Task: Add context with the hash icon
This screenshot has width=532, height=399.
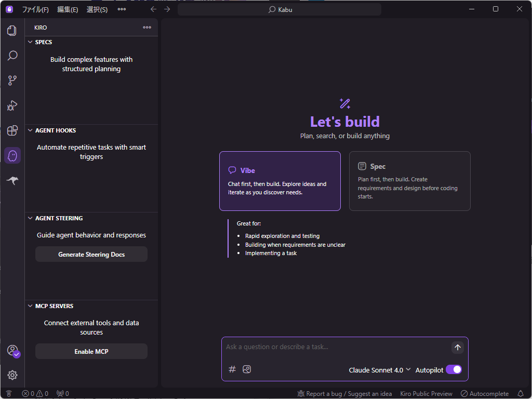Action: (232, 369)
